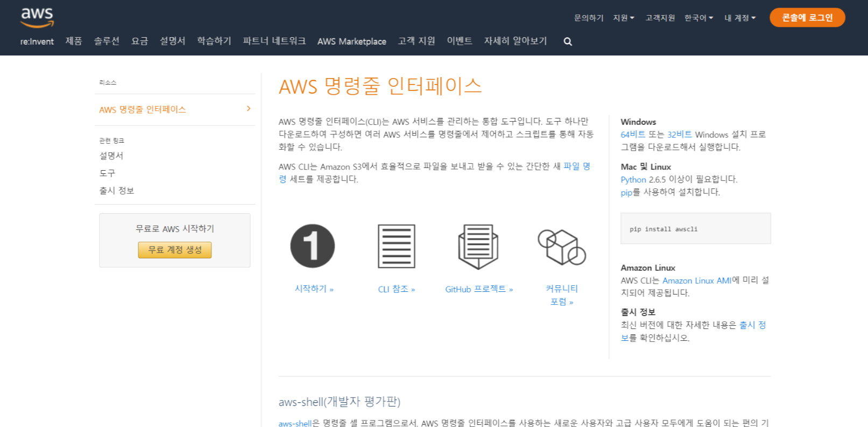This screenshot has width=868, height=427.
Task: Click the pip install awscli code box
Action: 696,228
